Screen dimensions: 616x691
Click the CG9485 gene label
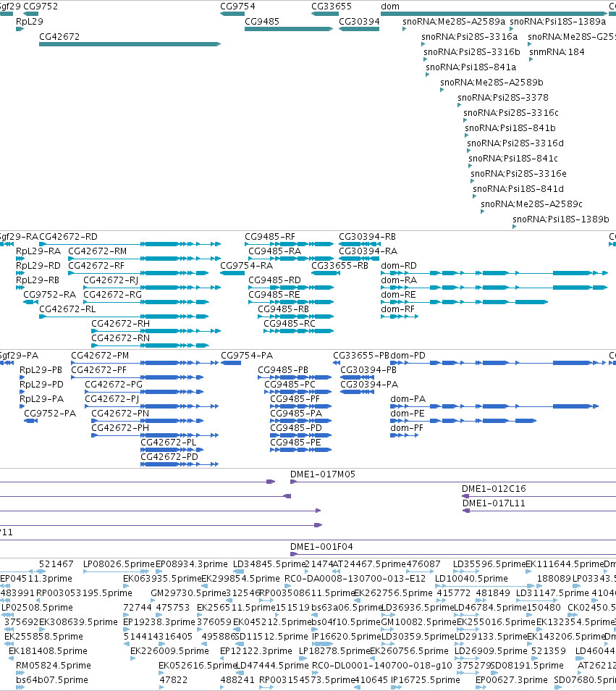point(262,21)
